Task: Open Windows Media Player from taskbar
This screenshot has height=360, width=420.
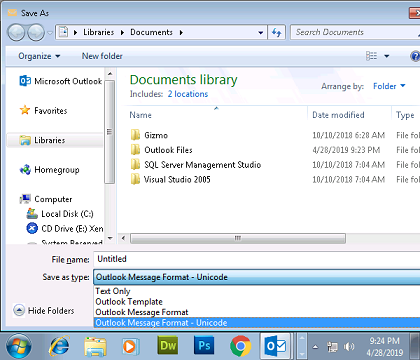Action: (130, 346)
